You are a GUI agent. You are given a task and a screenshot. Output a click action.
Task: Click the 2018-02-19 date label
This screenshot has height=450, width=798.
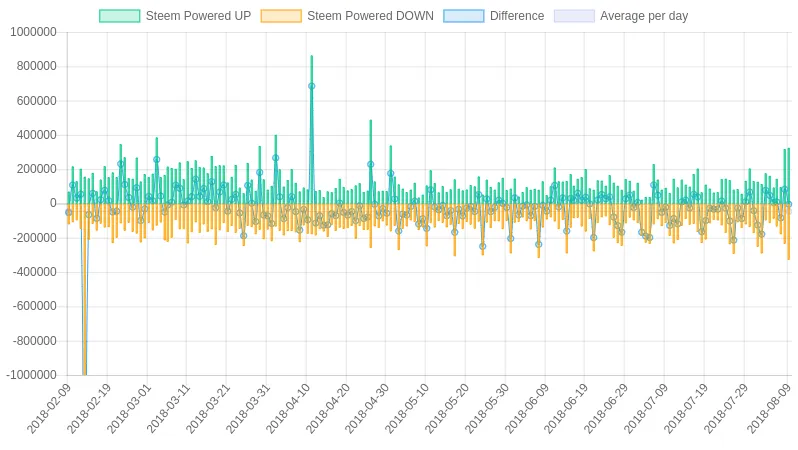click(x=89, y=408)
